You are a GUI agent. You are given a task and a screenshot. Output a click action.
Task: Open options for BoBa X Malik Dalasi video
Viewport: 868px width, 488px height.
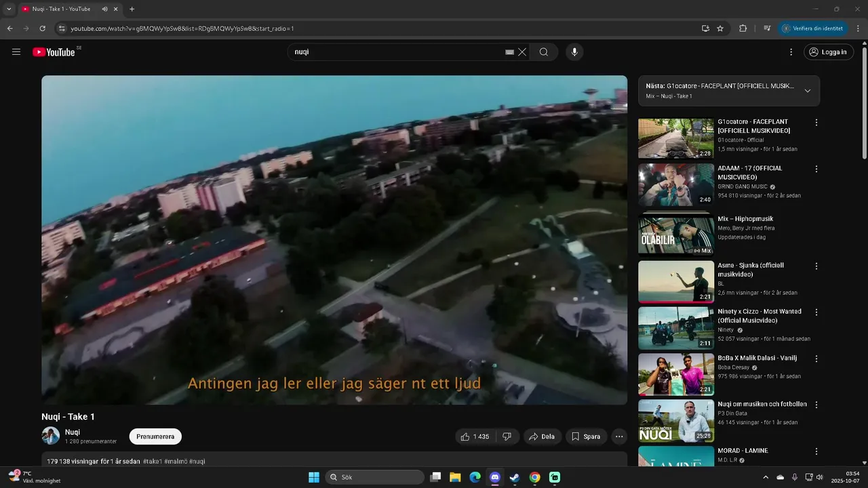[x=816, y=359]
